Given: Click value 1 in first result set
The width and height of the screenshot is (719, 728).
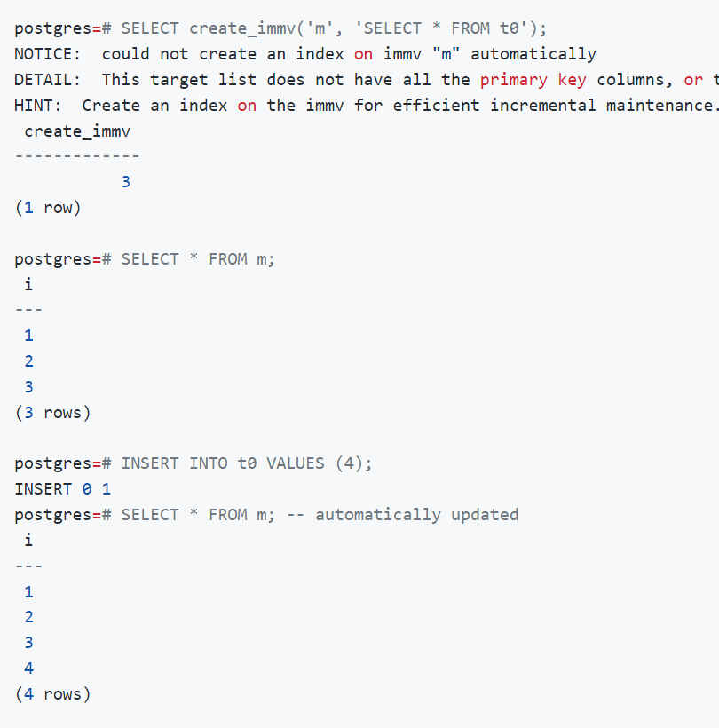Looking at the screenshot, I should [28, 336].
